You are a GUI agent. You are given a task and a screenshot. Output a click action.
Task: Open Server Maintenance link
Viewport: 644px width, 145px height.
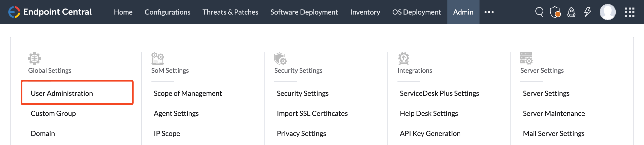554,113
